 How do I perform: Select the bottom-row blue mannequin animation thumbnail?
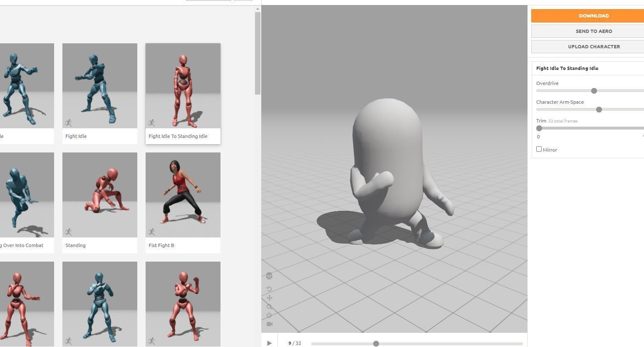pyautogui.click(x=100, y=304)
